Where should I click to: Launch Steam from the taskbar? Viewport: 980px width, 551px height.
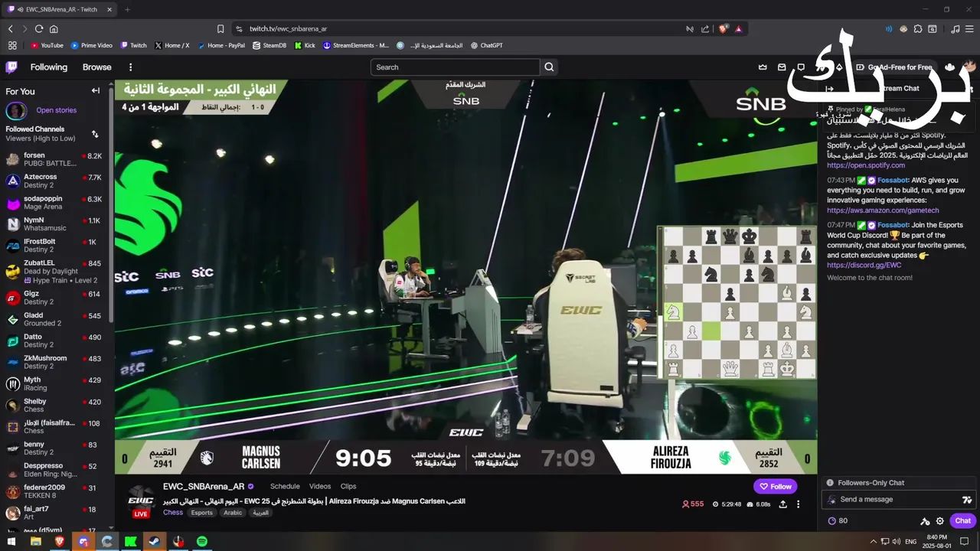[154, 541]
